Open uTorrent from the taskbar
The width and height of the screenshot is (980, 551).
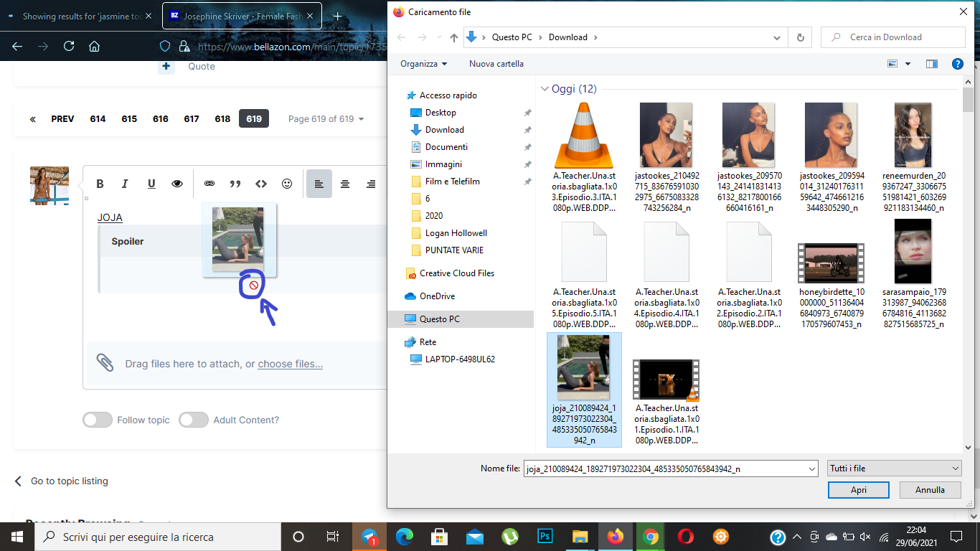(x=510, y=537)
